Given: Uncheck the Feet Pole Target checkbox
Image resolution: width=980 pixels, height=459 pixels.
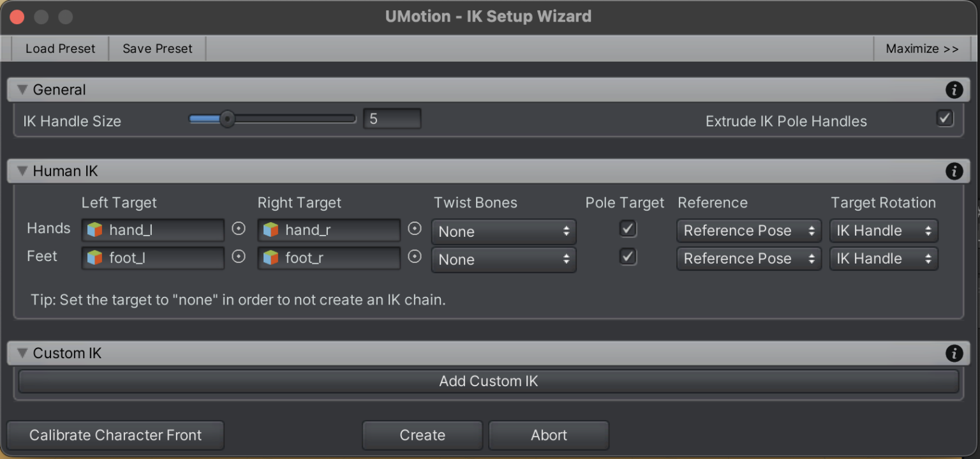Looking at the screenshot, I should coord(628,257).
